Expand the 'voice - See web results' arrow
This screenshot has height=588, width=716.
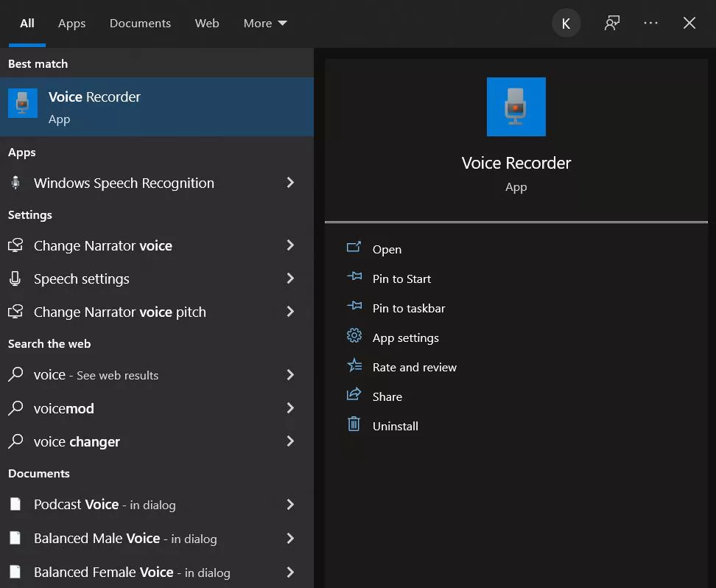pyautogui.click(x=290, y=375)
